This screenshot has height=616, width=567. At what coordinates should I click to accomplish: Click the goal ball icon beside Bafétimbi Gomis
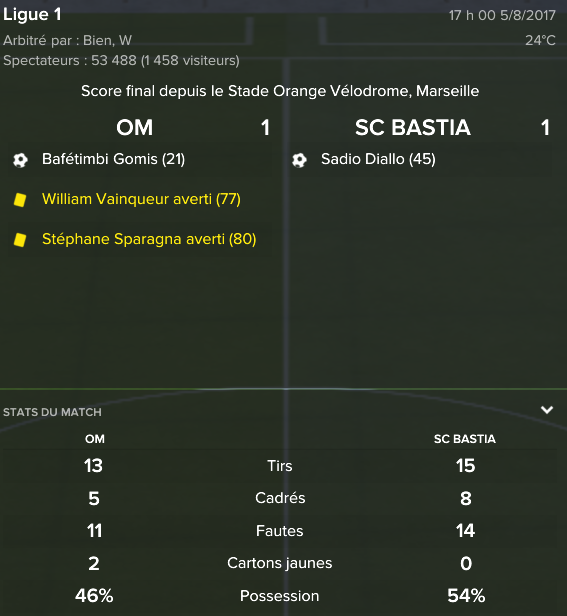[x=20, y=160]
